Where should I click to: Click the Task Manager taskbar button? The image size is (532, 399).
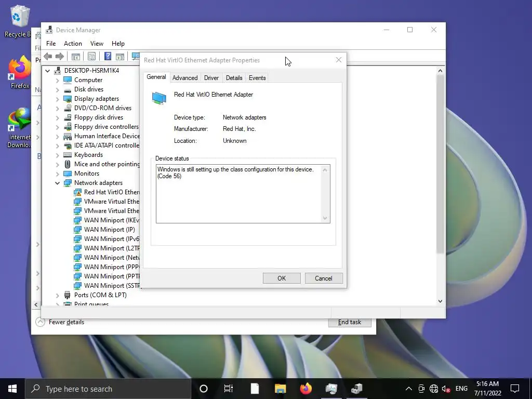click(331, 389)
